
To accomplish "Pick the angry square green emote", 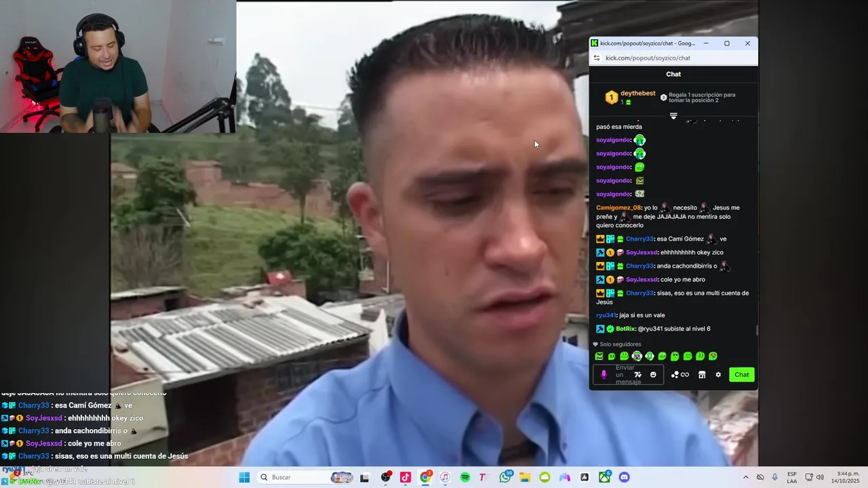I will (599, 357).
